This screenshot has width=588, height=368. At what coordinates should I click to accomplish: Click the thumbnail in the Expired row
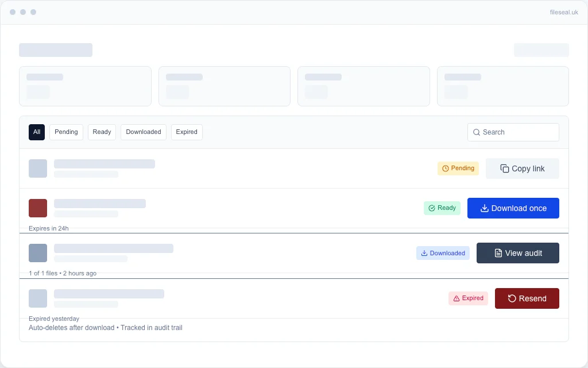point(38,298)
